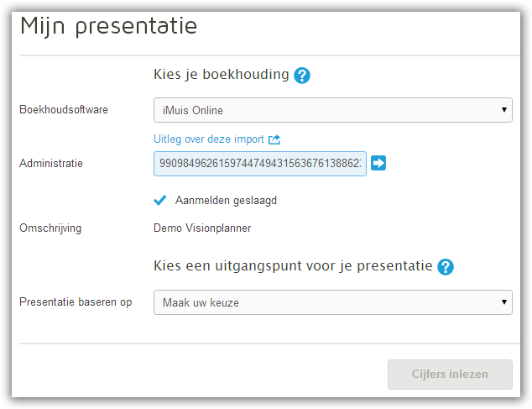Open the Maak uw keuze dropdown
This screenshot has height=409, width=532.
pyautogui.click(x=333, y=302)
